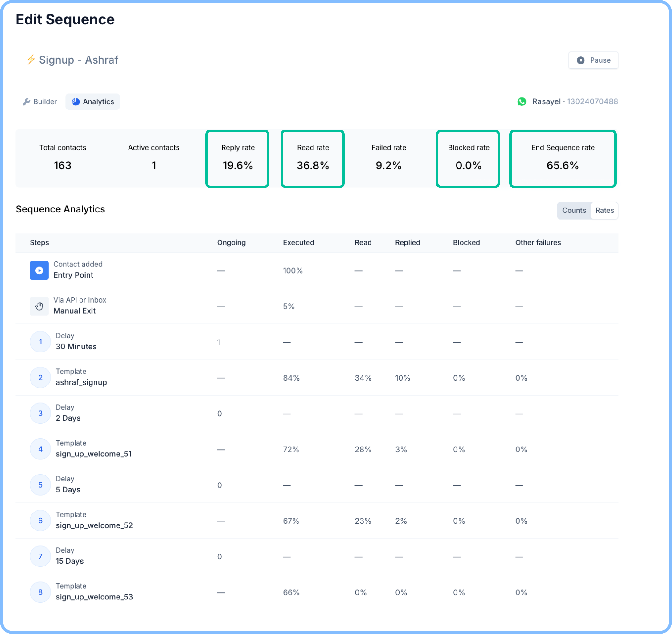Click the step 4 circle for sign_up_welcome_51
Image resolution: width=672 pixels, height=634 pixels.
point(40,449)
